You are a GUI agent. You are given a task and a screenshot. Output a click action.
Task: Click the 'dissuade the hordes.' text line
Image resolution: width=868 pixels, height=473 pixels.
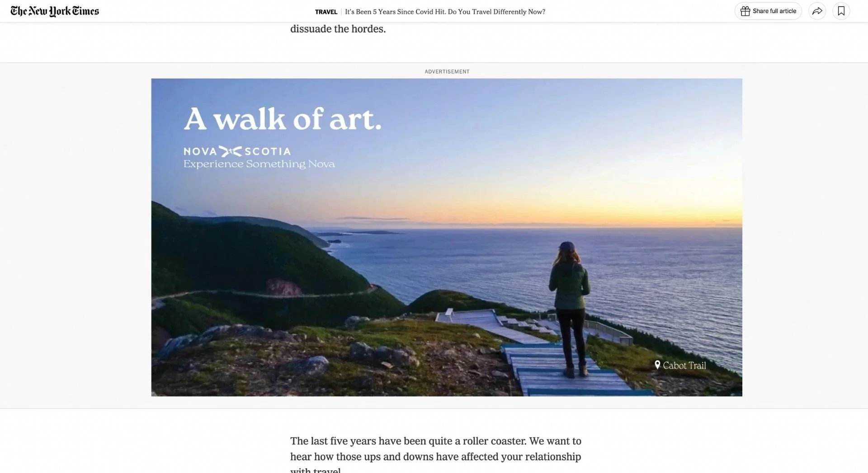338,29
